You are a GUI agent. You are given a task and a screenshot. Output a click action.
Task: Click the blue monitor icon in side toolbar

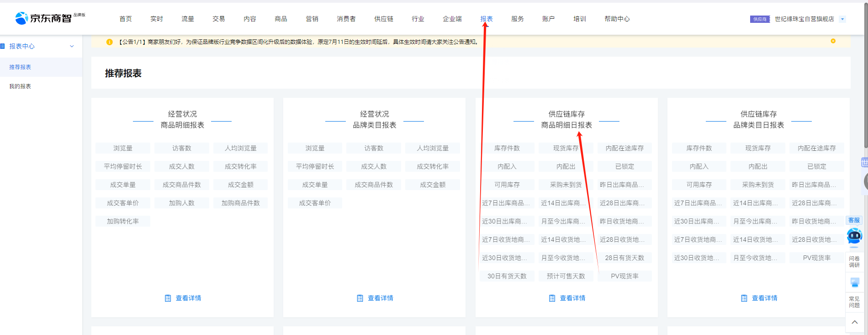click(854, 283)
